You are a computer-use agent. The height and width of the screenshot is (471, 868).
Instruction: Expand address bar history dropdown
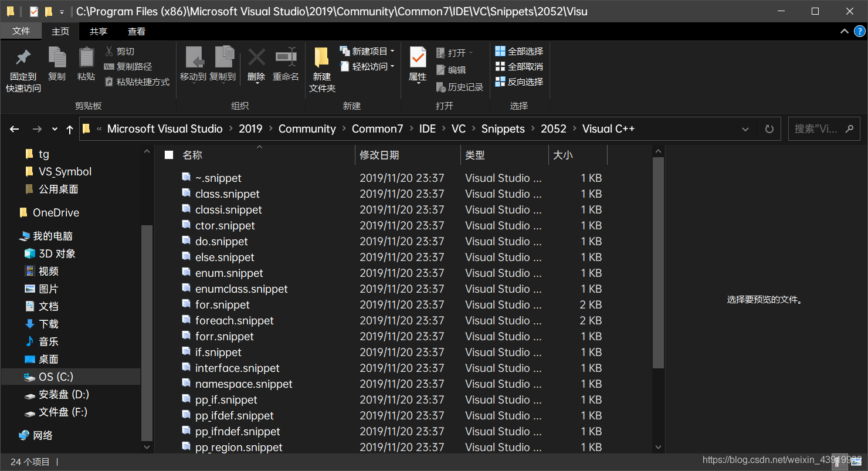click(x=745, y=129)
